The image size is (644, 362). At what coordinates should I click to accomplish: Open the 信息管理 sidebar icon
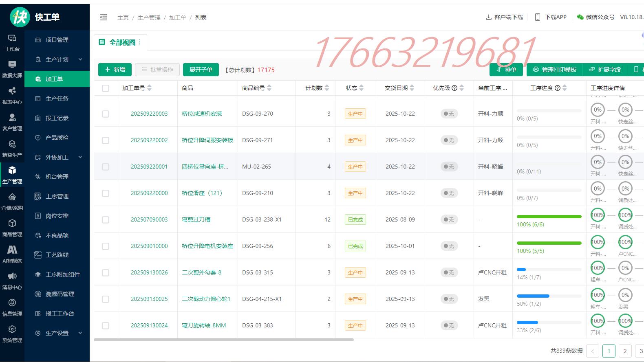point(12,303)
